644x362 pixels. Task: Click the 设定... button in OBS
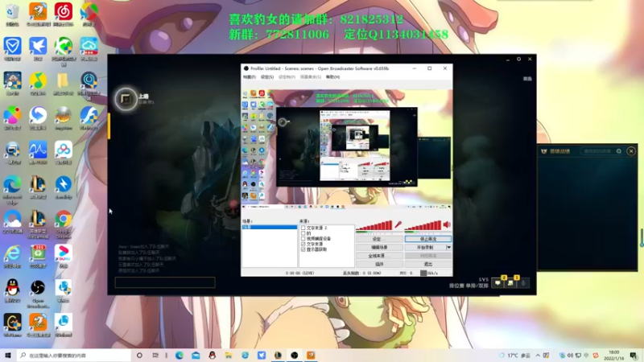pos(379,239)
